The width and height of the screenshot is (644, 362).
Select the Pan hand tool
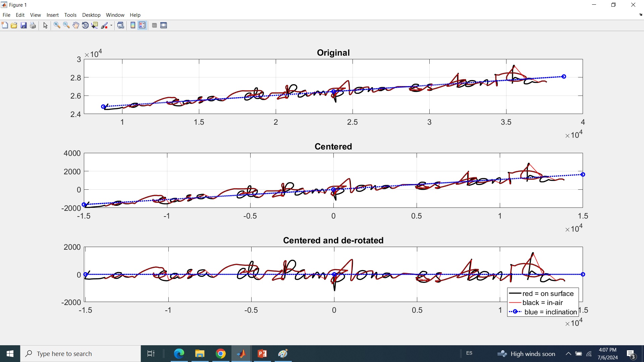tap(76, 25)
